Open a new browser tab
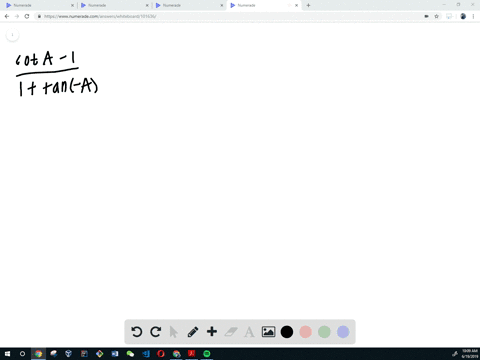 [x=308, y=5]
